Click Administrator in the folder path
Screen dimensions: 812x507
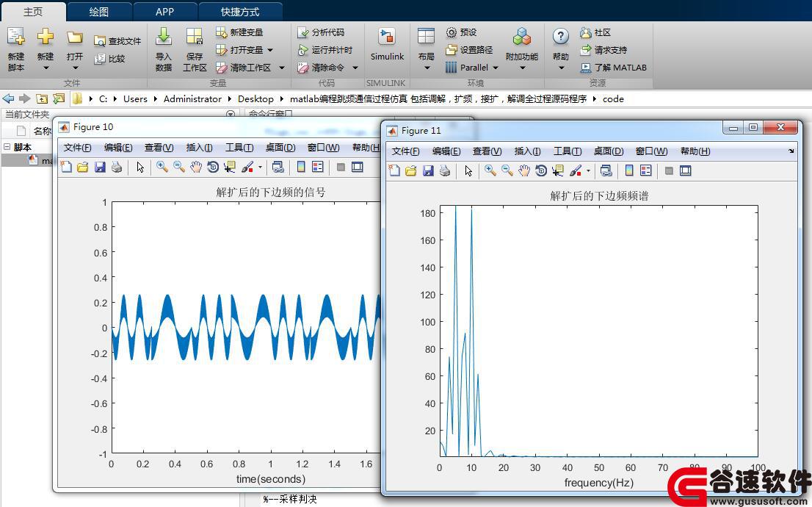(x=192, y=98)
